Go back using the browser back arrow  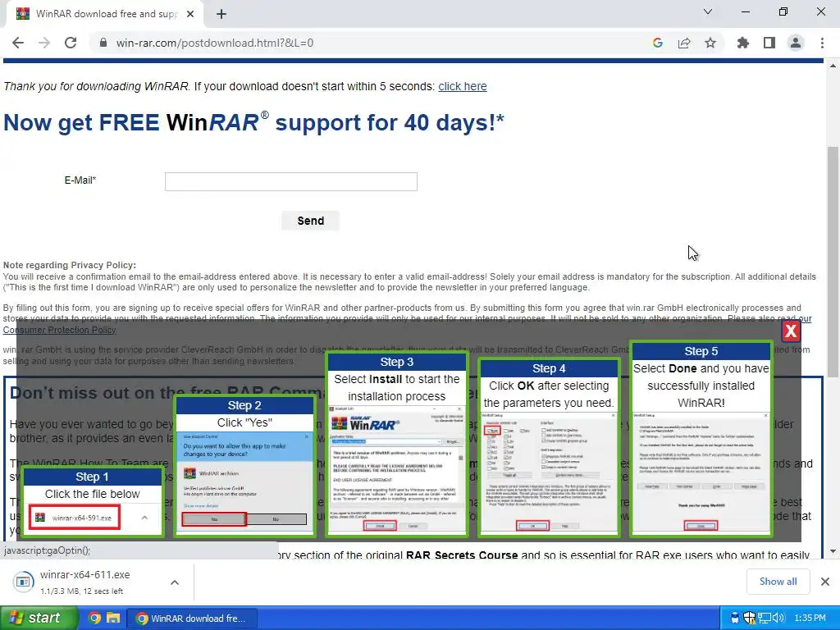coord(18,43)
